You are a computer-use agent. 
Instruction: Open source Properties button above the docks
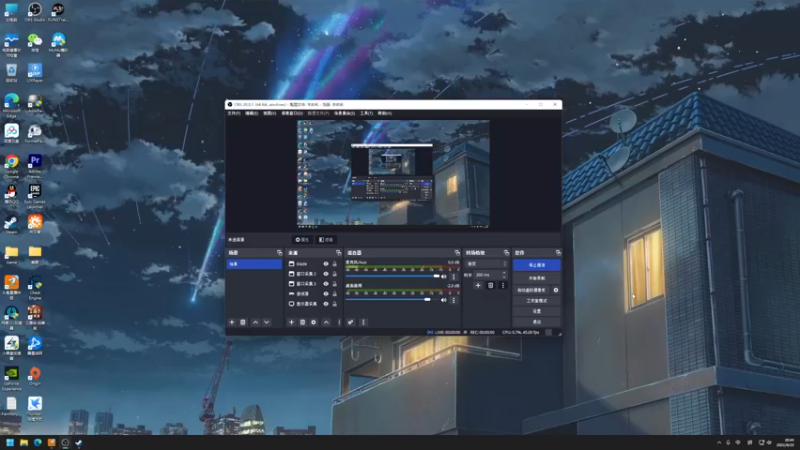coord(302,239)
